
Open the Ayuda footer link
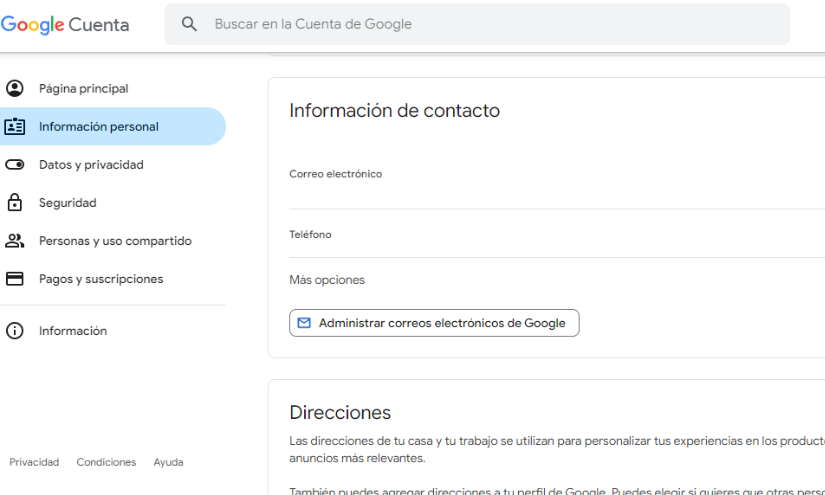tap(168, 462)
